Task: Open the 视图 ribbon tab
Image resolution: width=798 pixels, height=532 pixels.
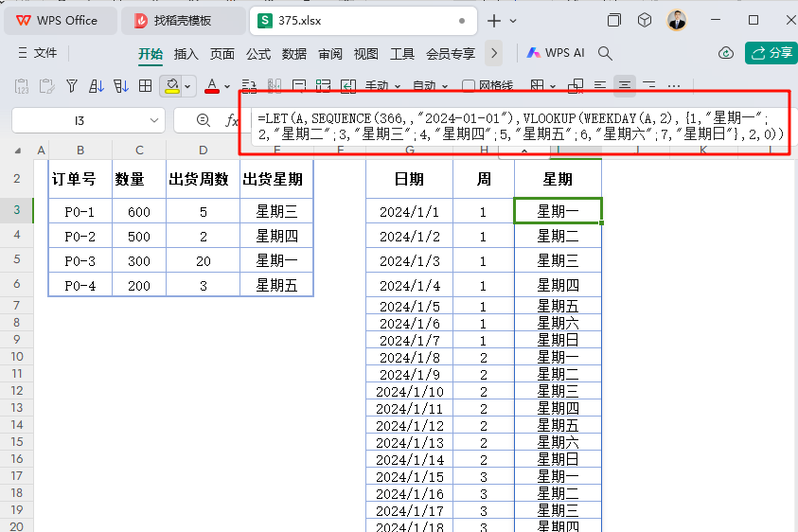Action: (366, 53)
